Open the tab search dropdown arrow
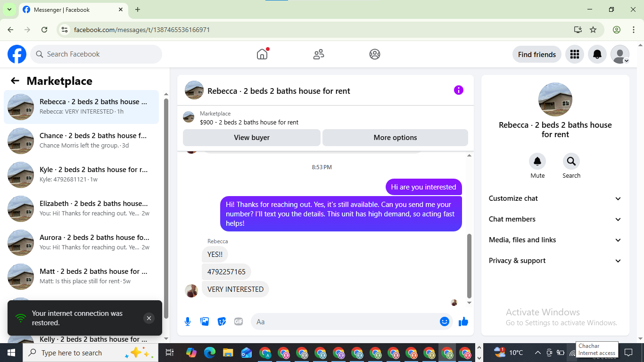644x362 pixels. point(9,9)
